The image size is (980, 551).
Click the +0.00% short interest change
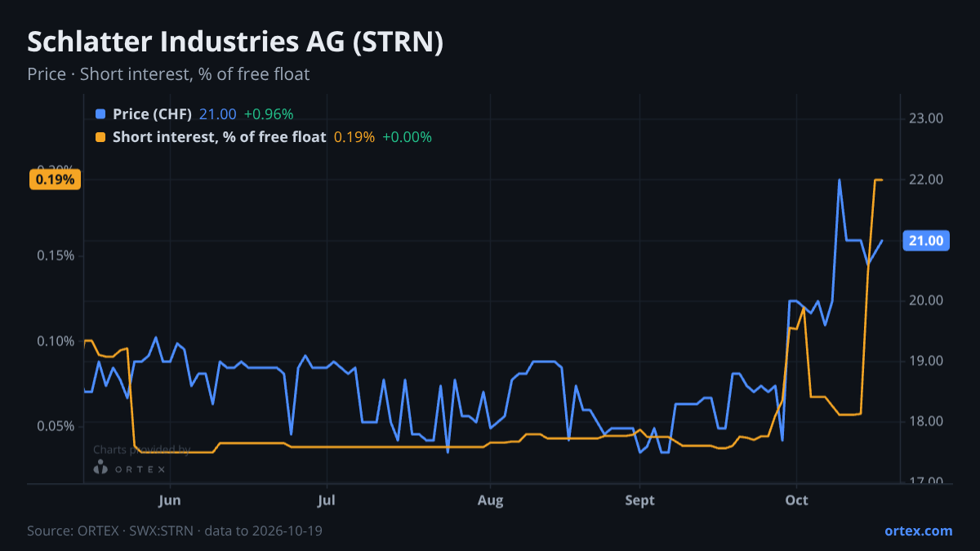point(407,137)
